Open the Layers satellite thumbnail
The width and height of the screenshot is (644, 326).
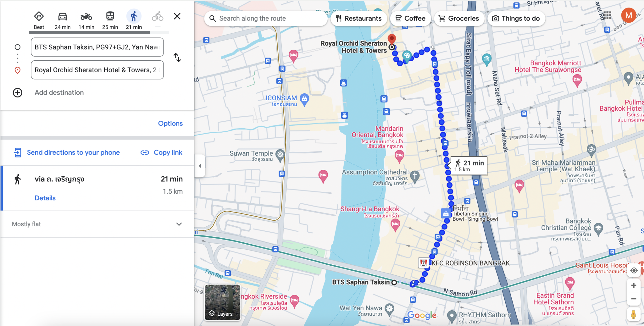[x=223, y=302]
